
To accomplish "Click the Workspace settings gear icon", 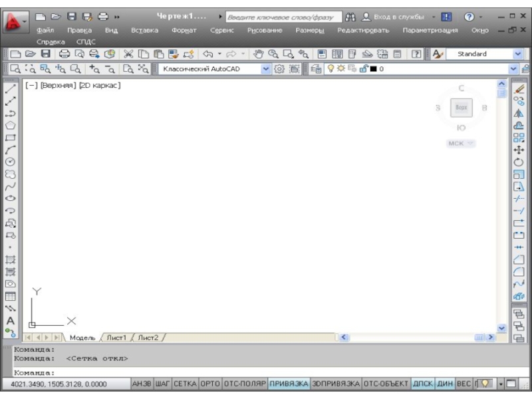I will 279,69.
